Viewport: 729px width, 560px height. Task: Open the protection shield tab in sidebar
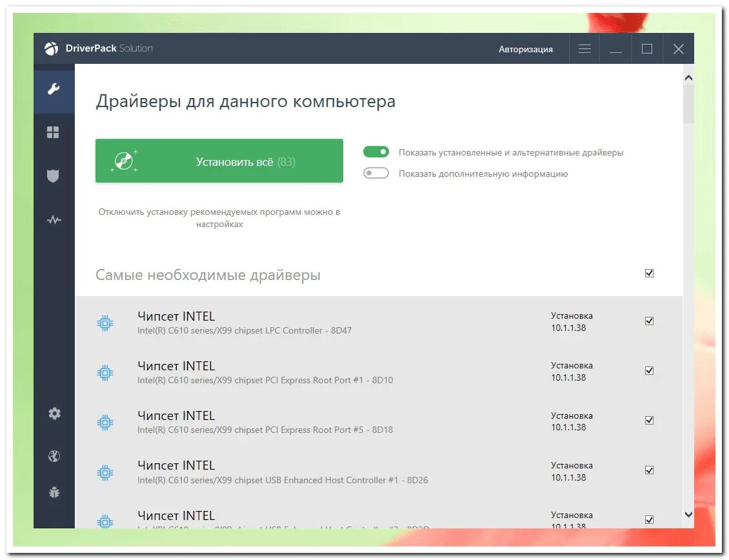pos(53,176)
